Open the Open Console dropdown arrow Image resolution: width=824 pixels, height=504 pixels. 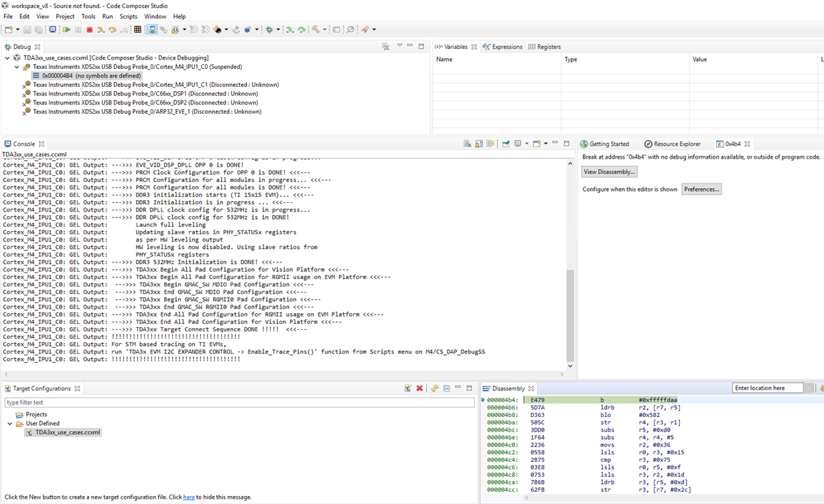[545, 143]
